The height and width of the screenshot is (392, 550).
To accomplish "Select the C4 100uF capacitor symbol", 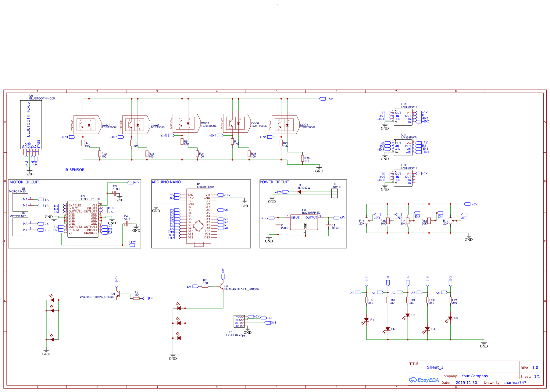I will [x=127, y=224].
